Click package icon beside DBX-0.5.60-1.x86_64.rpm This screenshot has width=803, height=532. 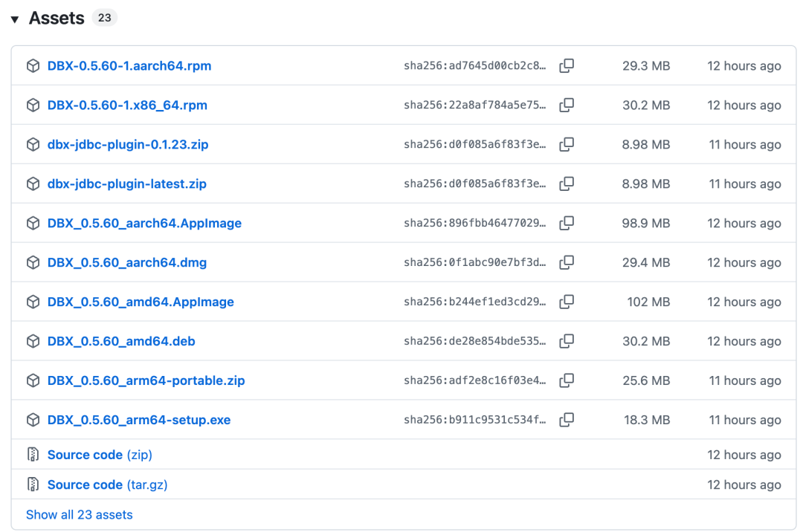(33, 106)
